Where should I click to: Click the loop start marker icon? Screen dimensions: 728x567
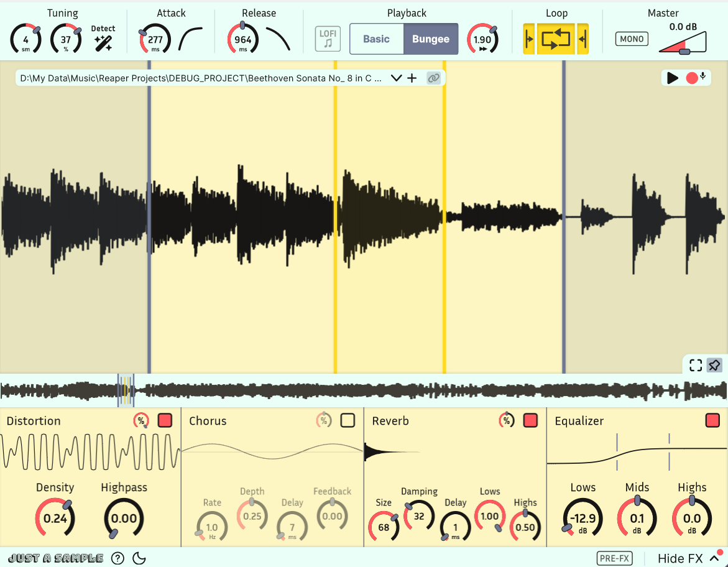529,39
